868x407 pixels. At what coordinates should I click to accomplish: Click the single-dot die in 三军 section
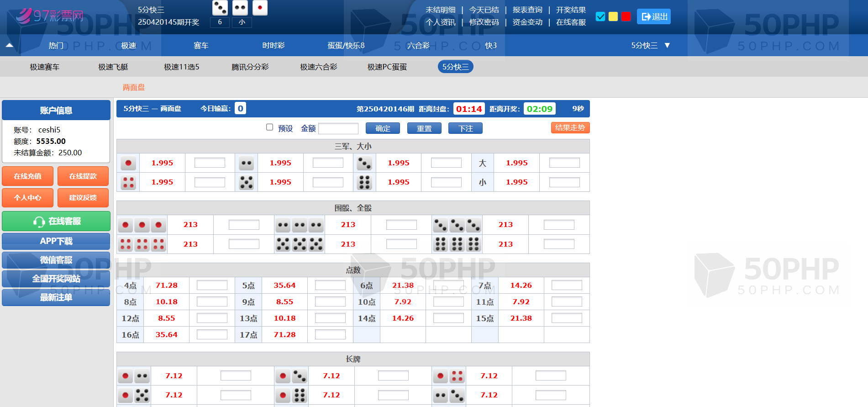coord(128,163)
